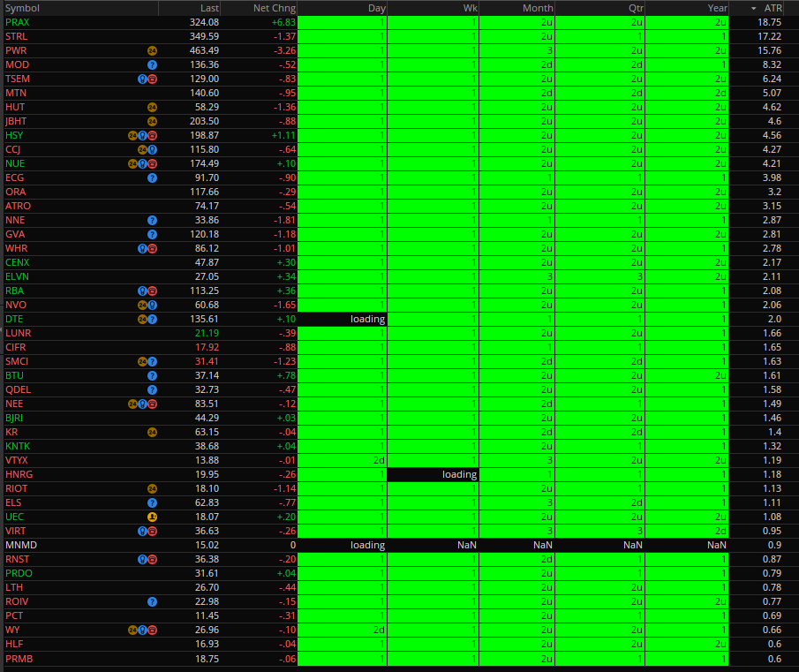Click the question mark icon on ROIV row
The height and width of the screenshot is (672, 799).
pos(152,602)
